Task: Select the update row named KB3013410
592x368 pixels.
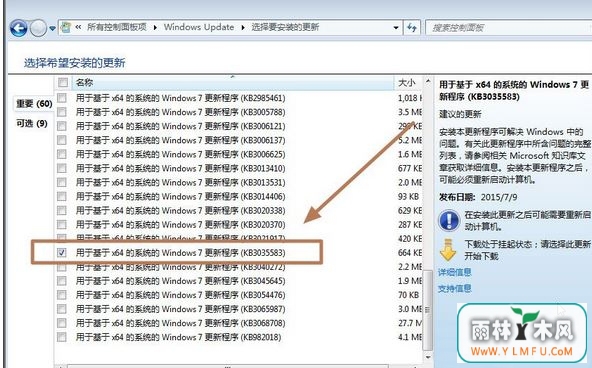Action: pos(239,168)
